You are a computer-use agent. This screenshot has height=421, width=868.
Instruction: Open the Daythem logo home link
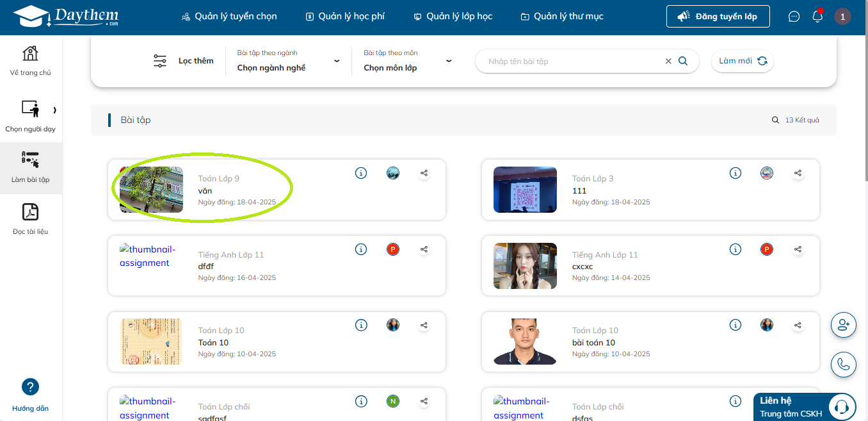coord(65,17)
